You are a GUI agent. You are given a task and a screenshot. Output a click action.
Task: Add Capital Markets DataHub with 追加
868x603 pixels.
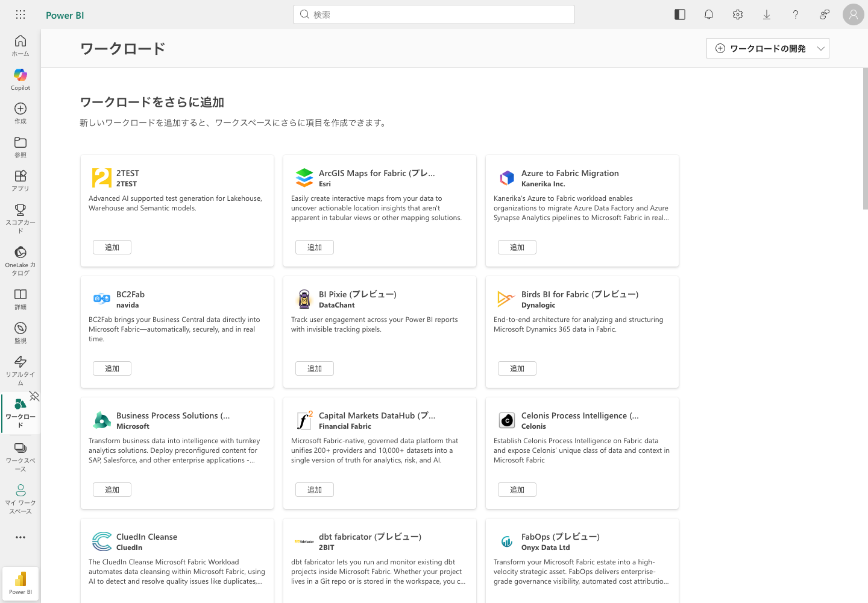315,490
